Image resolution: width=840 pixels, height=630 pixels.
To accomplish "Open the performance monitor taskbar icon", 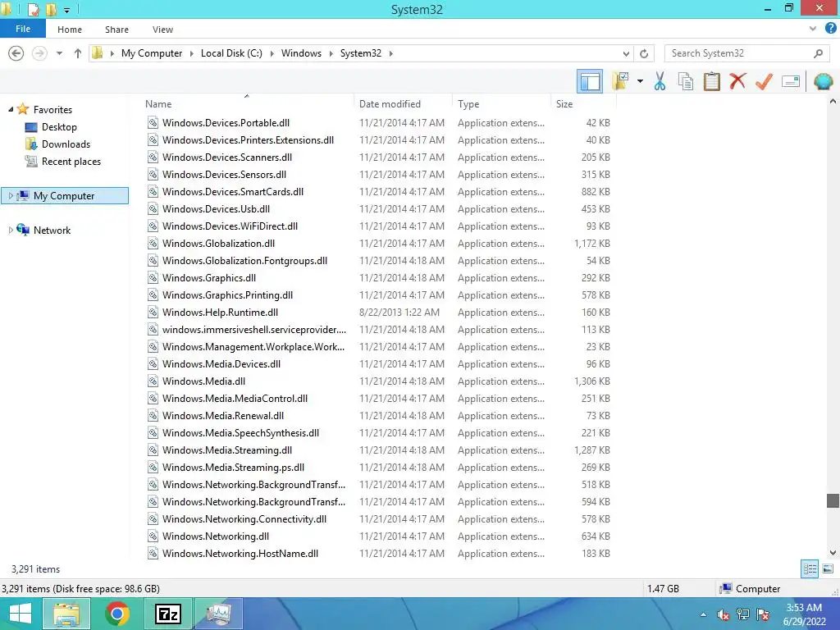I will click(219, 614).
